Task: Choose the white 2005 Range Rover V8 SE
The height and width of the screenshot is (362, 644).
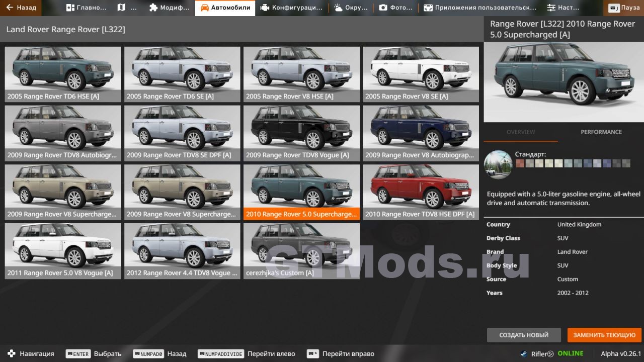Action: tap(421, 74)
